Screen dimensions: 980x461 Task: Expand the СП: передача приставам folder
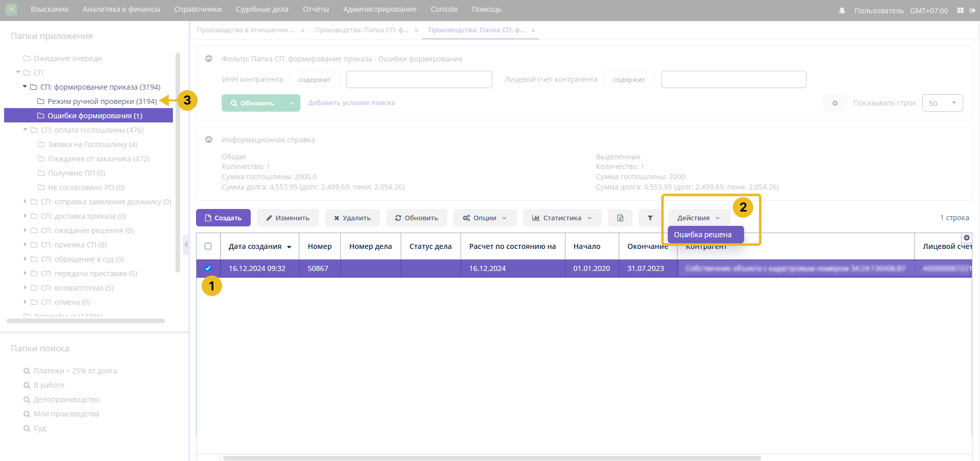point(25,274)
